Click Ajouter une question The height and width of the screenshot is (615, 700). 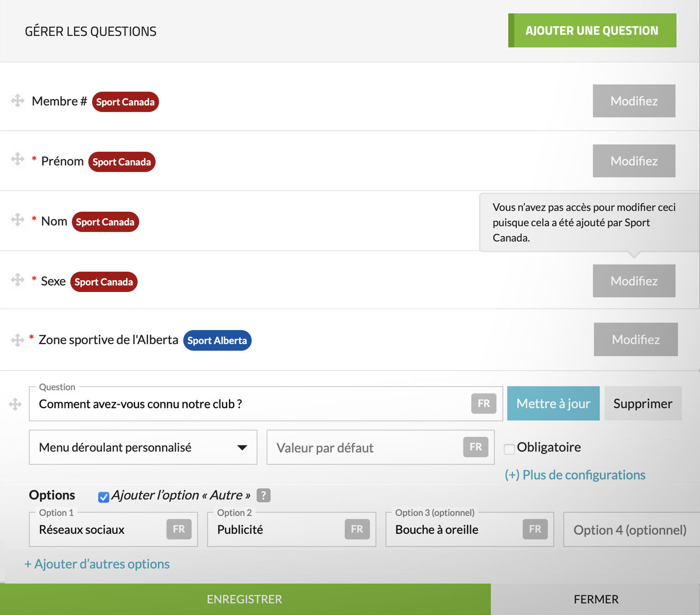coord(592,31)
